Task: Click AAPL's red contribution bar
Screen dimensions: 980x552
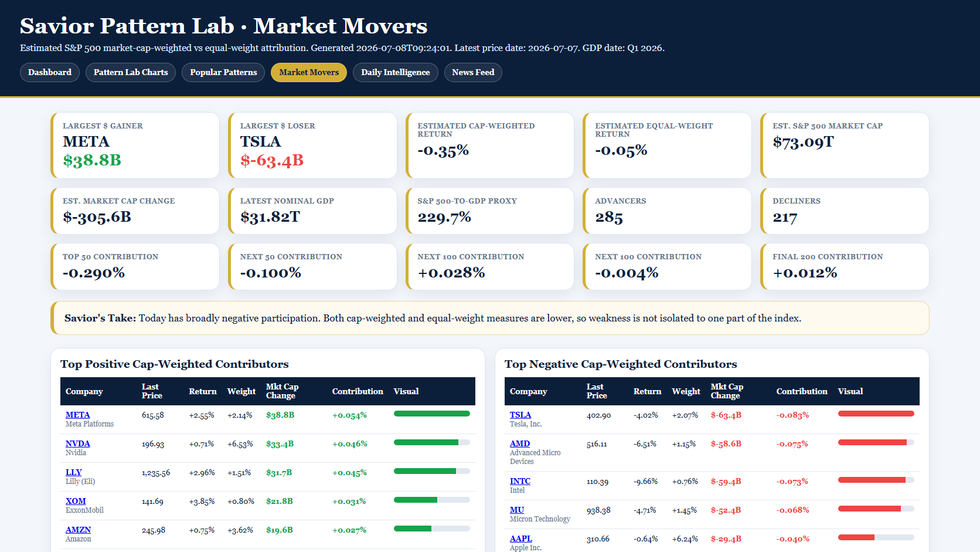Action: click(x=856, y=537)
